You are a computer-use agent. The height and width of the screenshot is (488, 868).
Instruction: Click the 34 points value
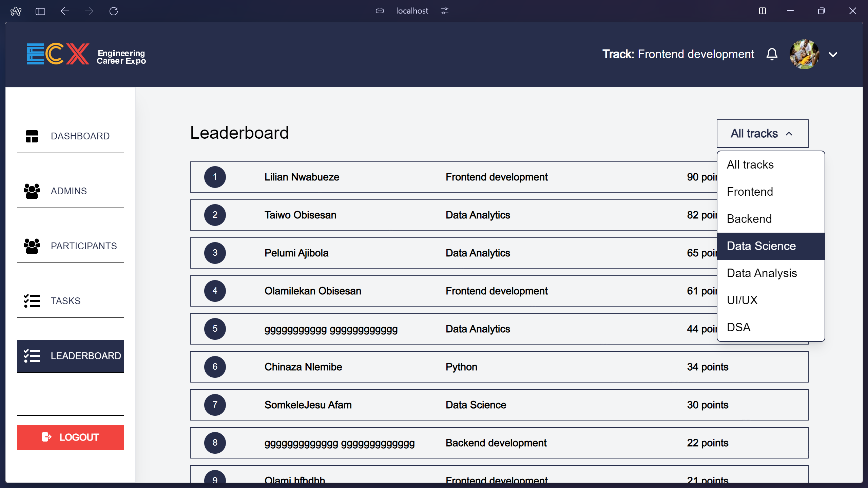tap(708, 367)
